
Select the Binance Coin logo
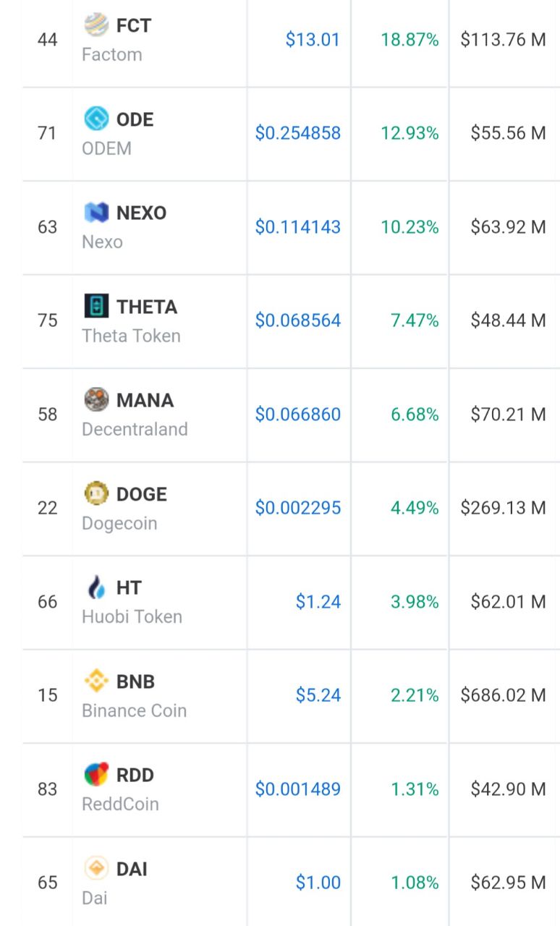(x=96, y=681)
